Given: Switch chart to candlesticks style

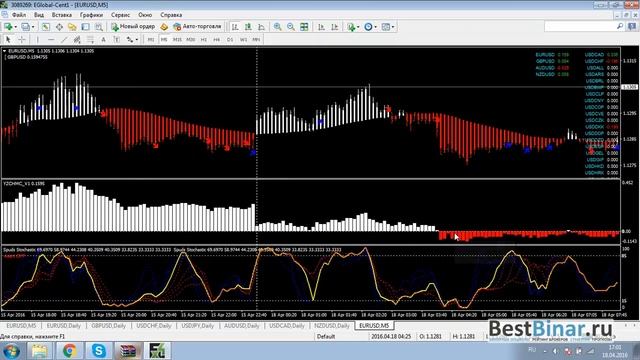Looking at the screenshot, I should pos(248,27).
